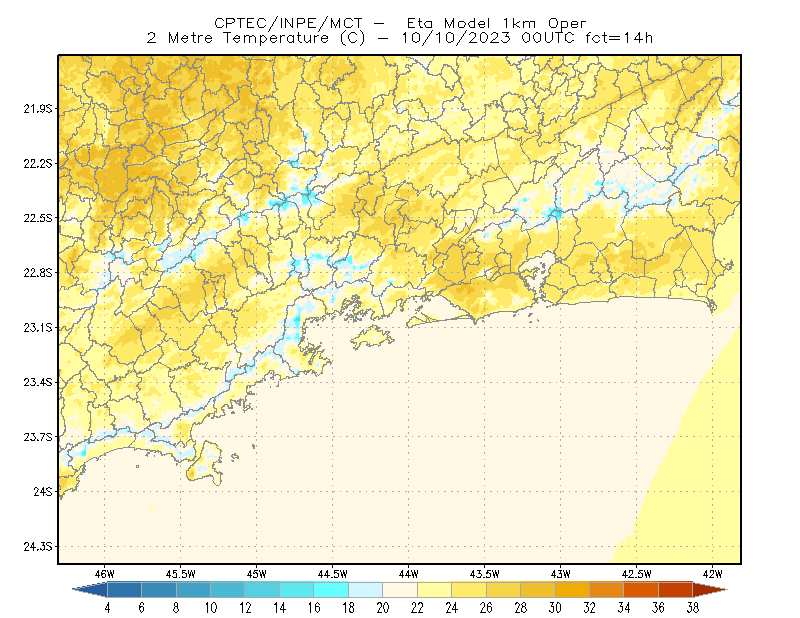
Task: Click the 44W longitude axis label
Action: [409, 574]
